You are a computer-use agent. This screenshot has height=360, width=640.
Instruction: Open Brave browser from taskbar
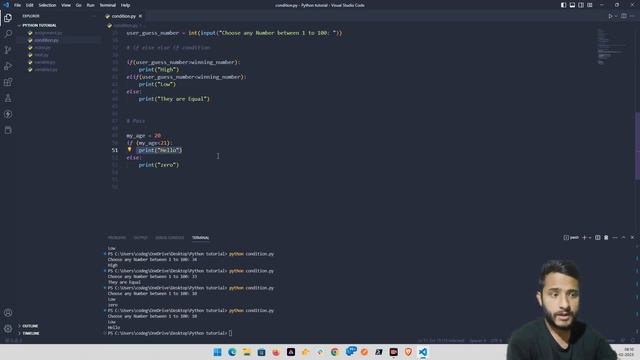(408, 352)
